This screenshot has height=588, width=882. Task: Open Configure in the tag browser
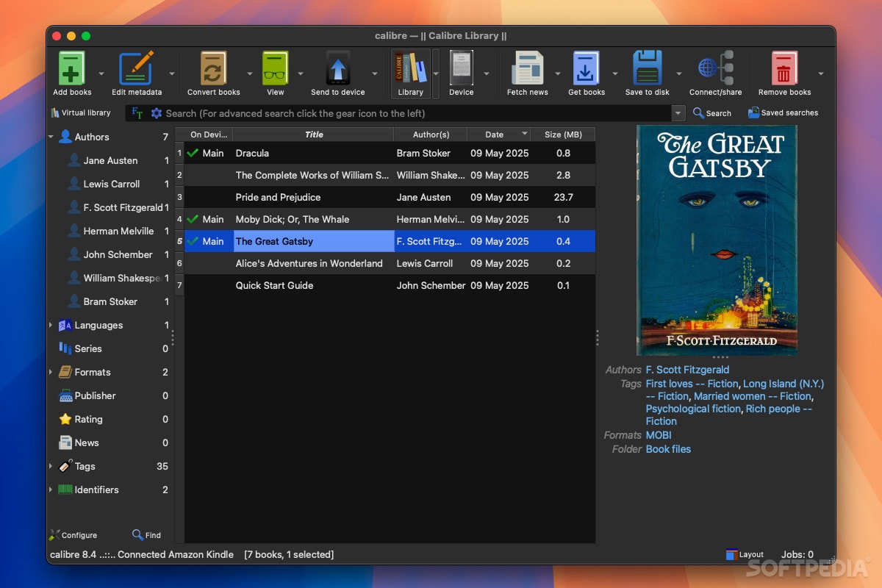(x=73, y=535)
